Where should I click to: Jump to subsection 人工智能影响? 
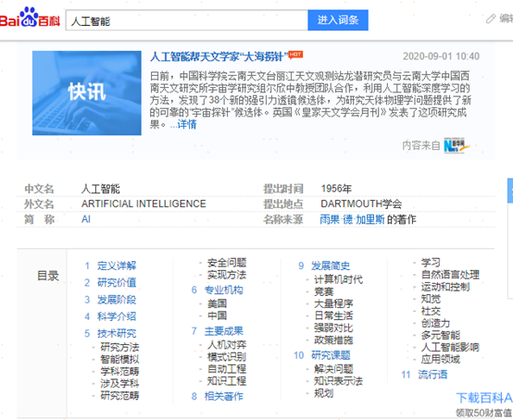coord(451,347)
